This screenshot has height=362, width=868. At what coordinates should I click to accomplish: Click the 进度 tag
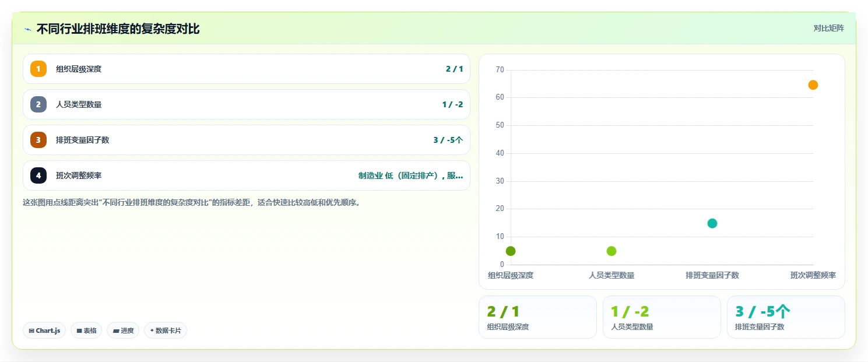tap(123, 331)
